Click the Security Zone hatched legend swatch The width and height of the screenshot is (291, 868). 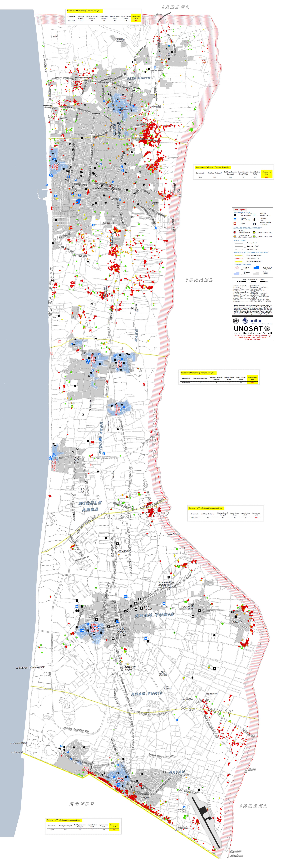(237, 268)
